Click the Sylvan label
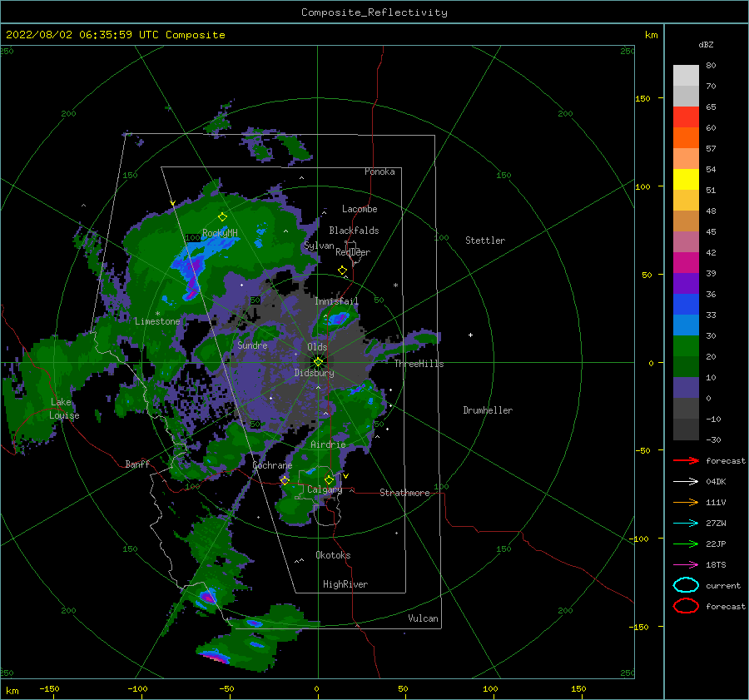749x700 pixels. 319,246
